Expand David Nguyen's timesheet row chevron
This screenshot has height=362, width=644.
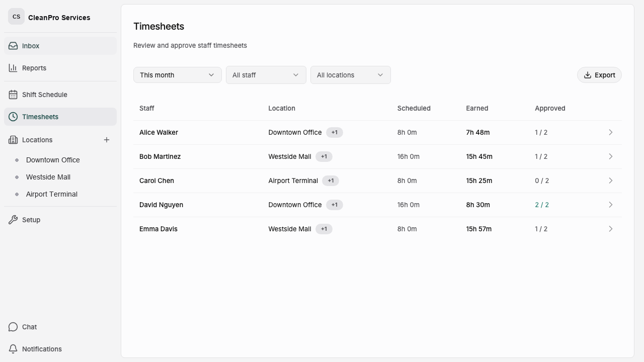pos(611,205)
